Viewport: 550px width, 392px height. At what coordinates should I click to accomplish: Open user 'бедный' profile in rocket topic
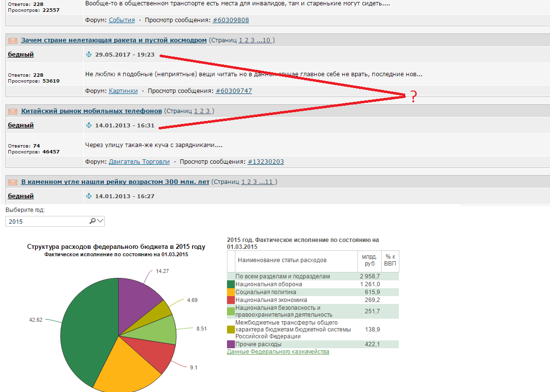21,54
